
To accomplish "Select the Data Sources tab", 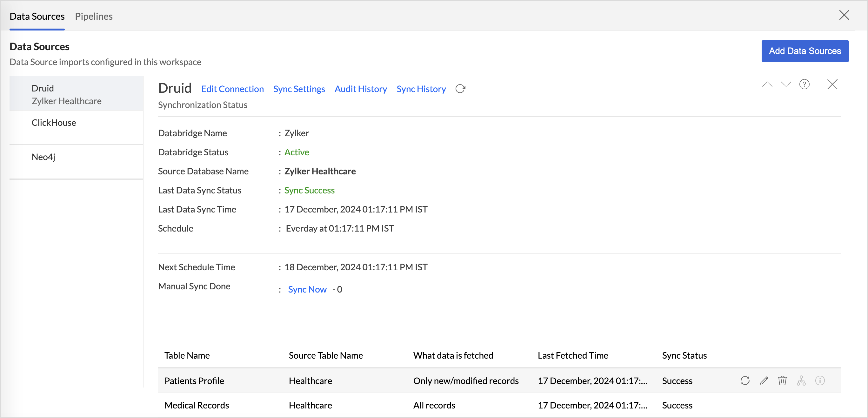I will click(37, 16).
